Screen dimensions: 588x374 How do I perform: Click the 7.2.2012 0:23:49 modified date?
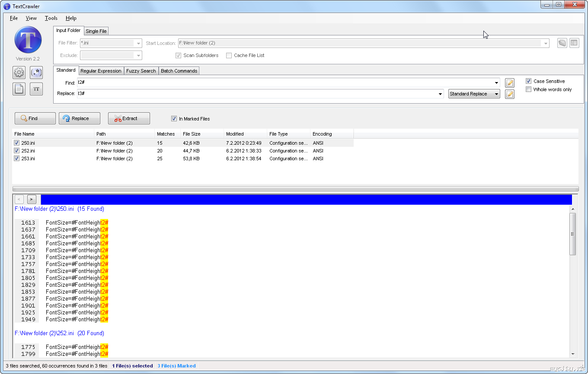tap(243, 143)
